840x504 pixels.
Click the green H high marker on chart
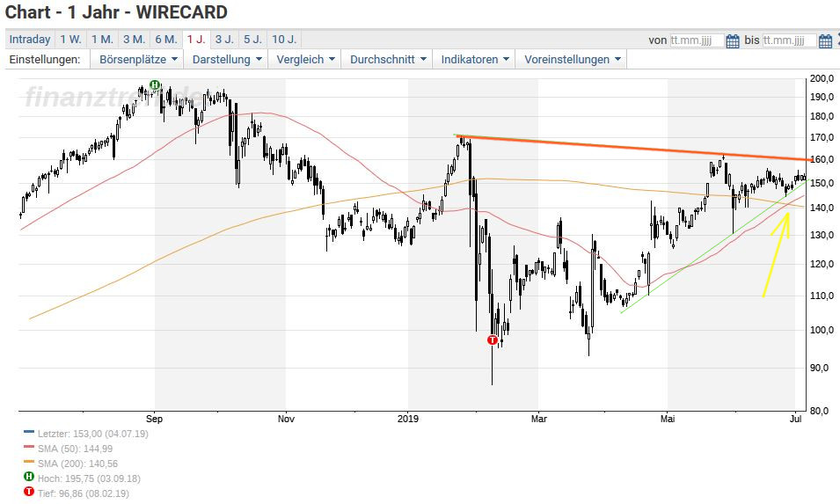tap(155, 84)
